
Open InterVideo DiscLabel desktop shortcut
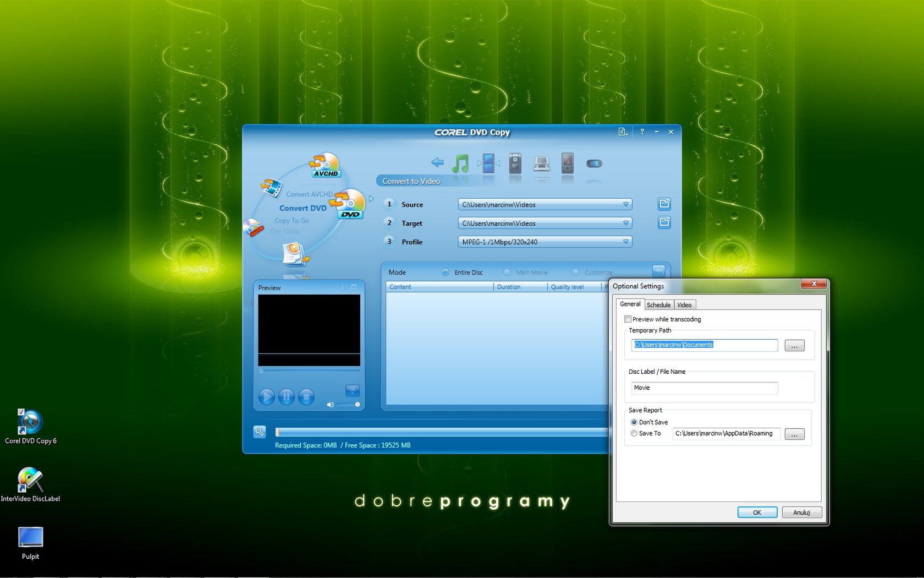coord(30,484)
